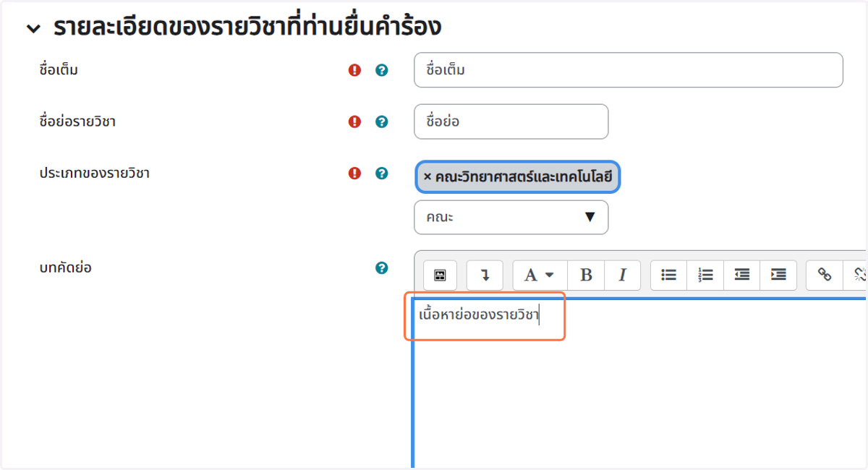Click inside the บทคัดย่อ text editor area
868x470 pixels.
[x=640, y=383]
